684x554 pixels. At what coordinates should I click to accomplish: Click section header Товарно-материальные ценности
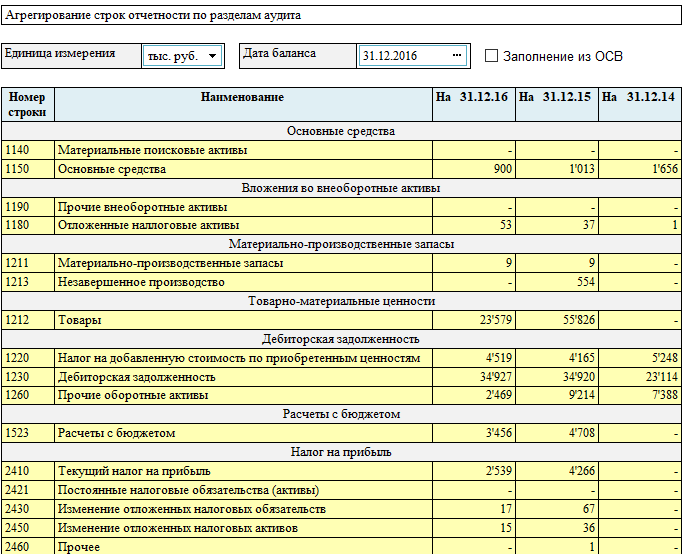(341, 301)
